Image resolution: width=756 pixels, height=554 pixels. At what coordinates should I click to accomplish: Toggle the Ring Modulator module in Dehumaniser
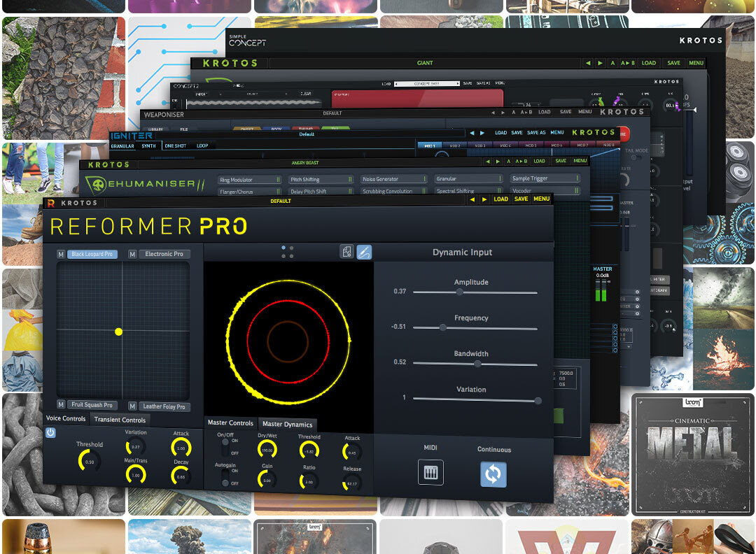click(249, 180)
